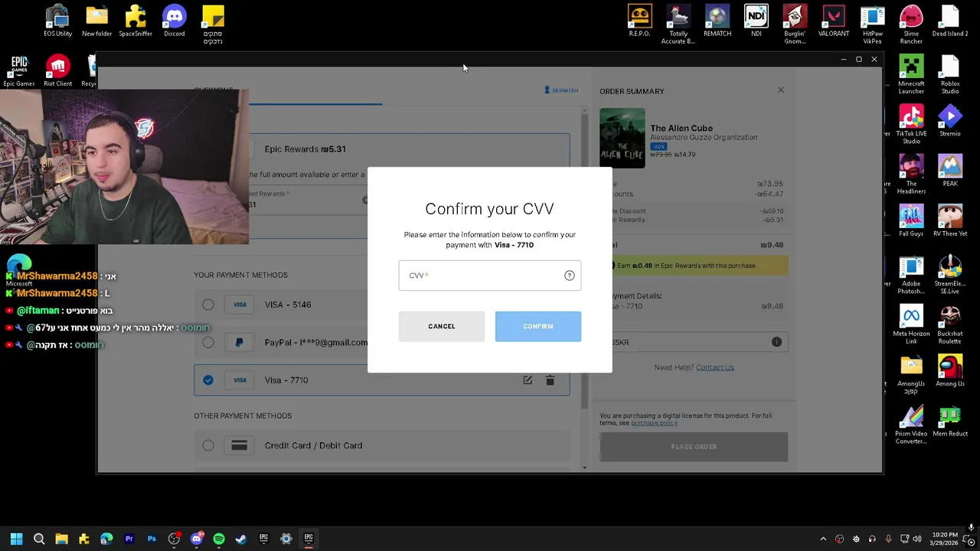The height and width of the screenshot is (551, 980).
Task: Select the VISA - 5146 radio button
Action: [x=208, y=305]
